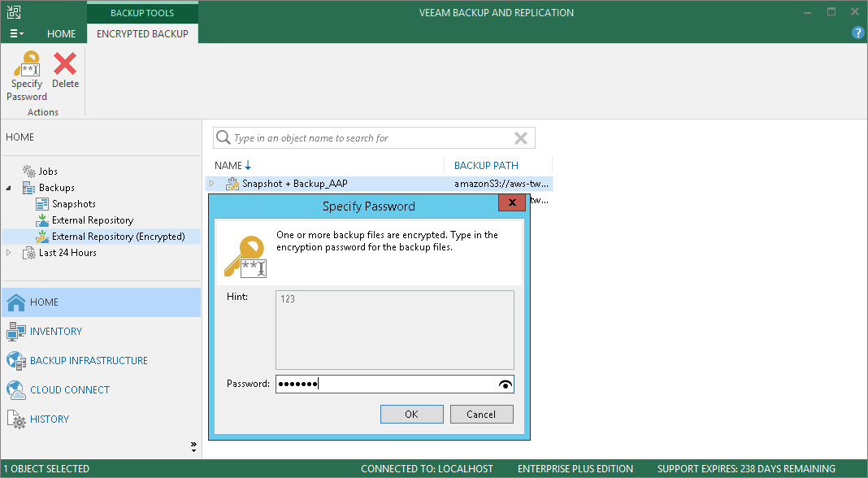The height and width of the screenshot is (478, 868).
Task: Collapse the Backups tree node
Action: point(9,189)
